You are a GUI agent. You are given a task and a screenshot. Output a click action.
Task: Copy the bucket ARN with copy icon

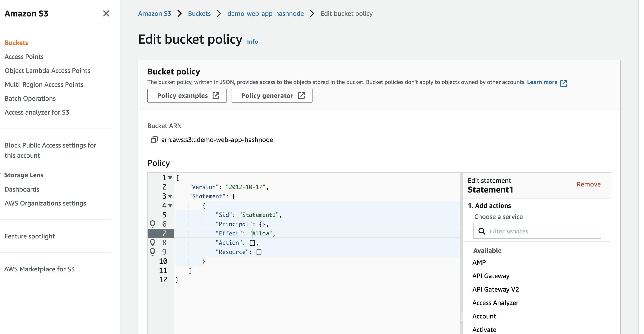tap(154, 140)
